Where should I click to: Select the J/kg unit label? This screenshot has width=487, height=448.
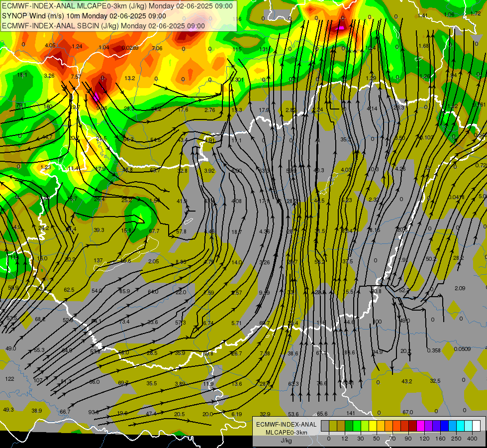pos(287,441)
